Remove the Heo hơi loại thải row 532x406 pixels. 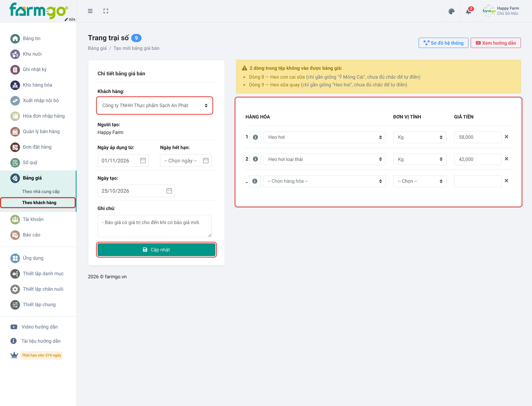click(x=506, y=159)
